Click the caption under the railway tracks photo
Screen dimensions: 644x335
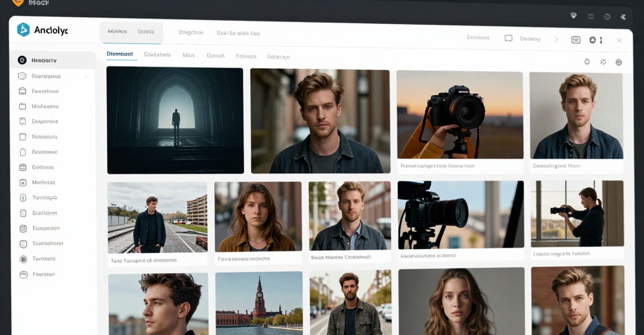coord(144,261)
